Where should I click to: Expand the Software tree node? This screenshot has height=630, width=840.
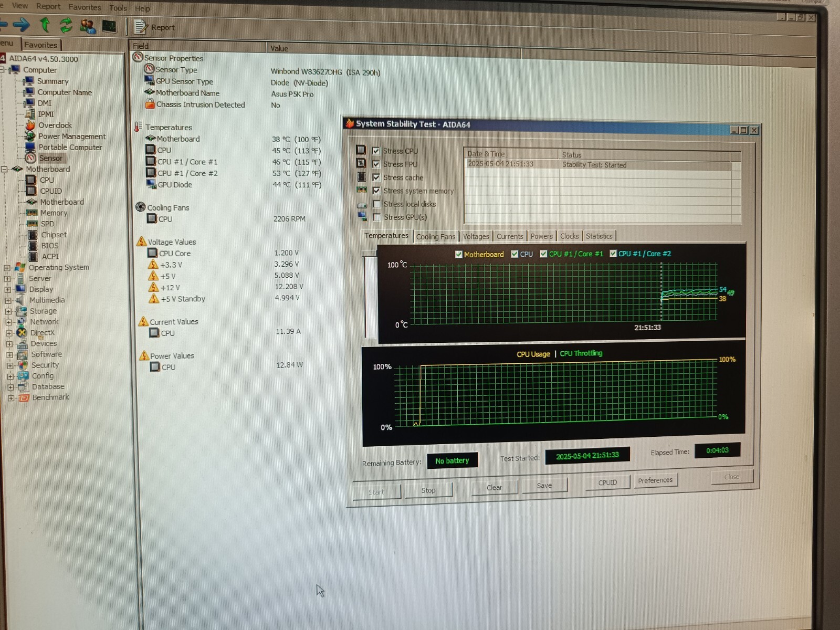pyautogui.click(x=9, y=355)
